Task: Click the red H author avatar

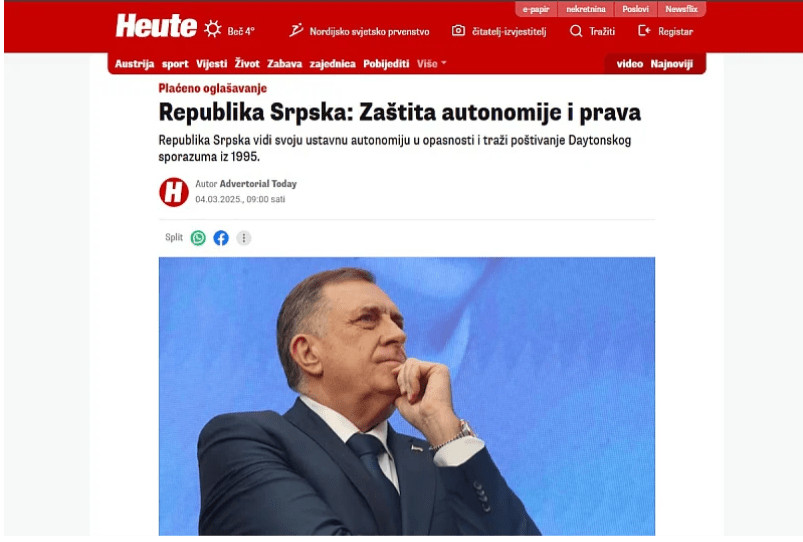Action: [x=174, y=192]
